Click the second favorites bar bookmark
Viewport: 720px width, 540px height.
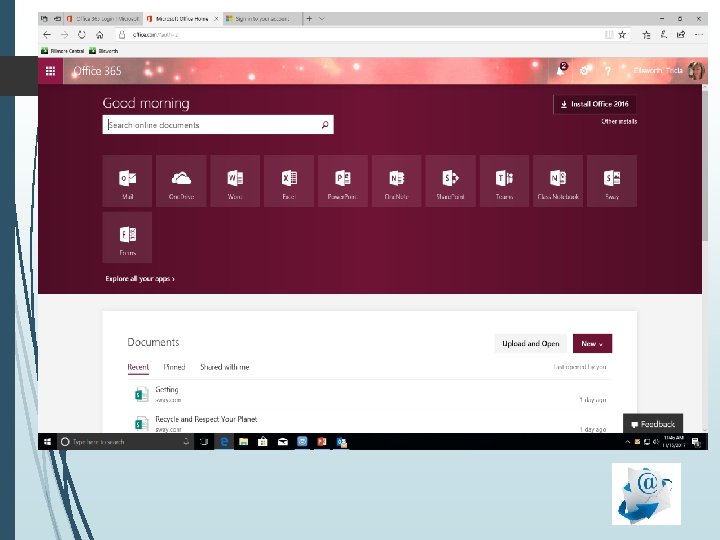click(x=104, y=51)
